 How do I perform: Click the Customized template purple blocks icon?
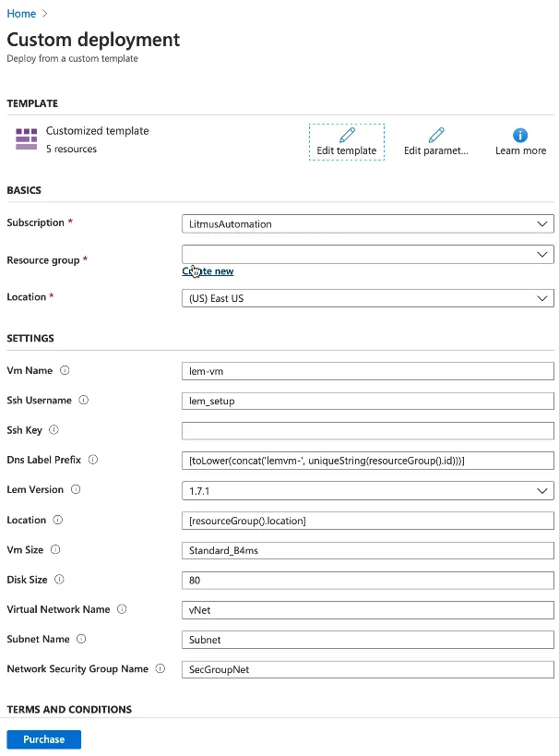point(27,138)
